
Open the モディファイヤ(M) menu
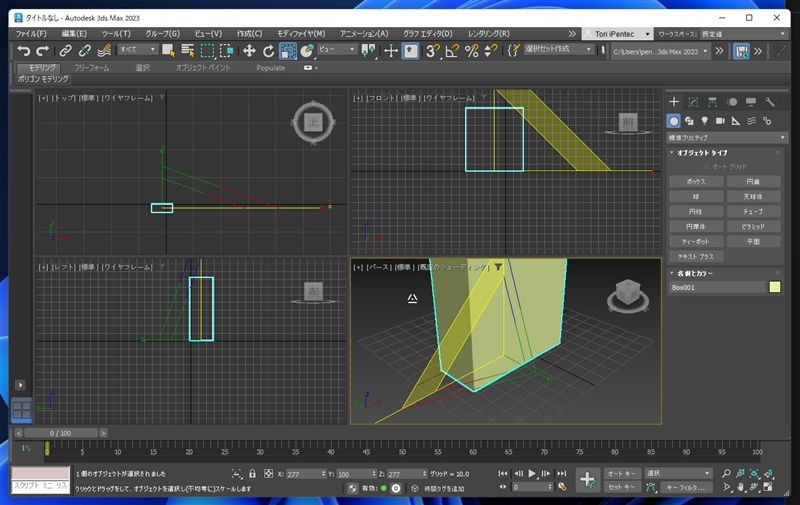(301, 34)
